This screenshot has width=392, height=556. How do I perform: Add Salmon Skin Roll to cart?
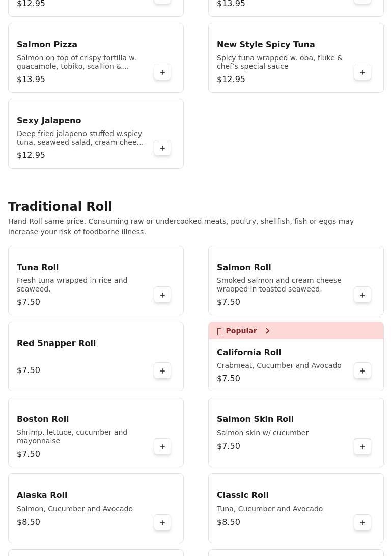(x=362, y=447)
